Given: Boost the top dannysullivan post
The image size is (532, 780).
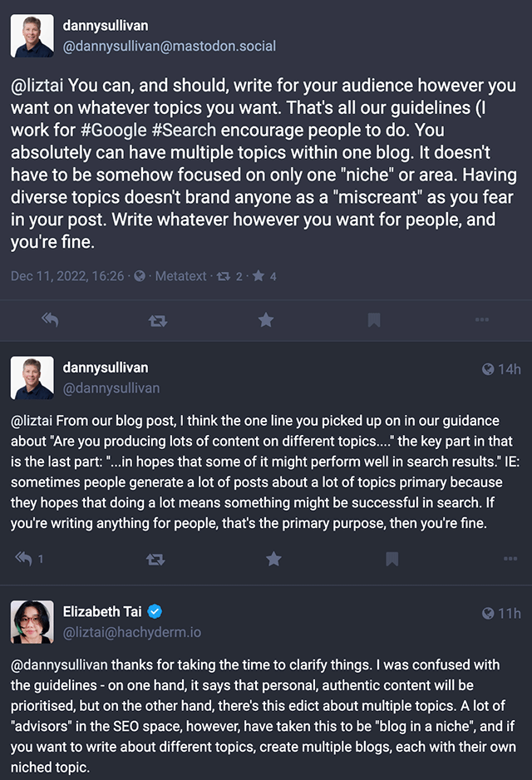Looking at the screenshot, I should pos(158,320).
